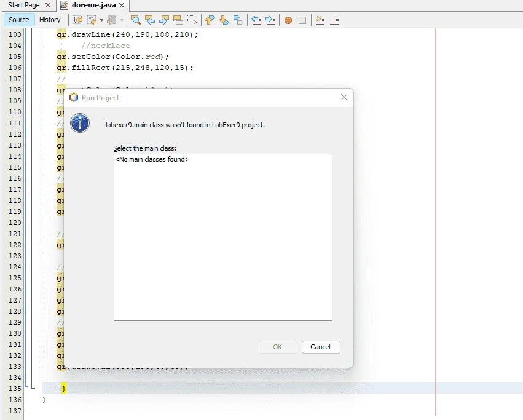The height and width of the screenshot is (420, 523).
Task: Toggle Highlight Search in the toolbar
Action: [x=178, y=20]
